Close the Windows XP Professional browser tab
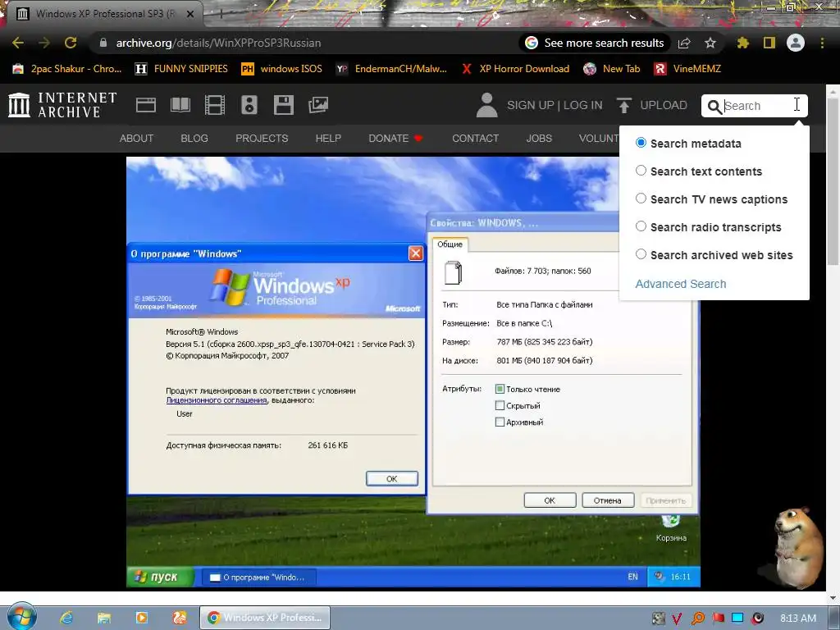Image resolution: width=840 pixels, height=630 pixels. pyautogui.click(x=190, y=14)
